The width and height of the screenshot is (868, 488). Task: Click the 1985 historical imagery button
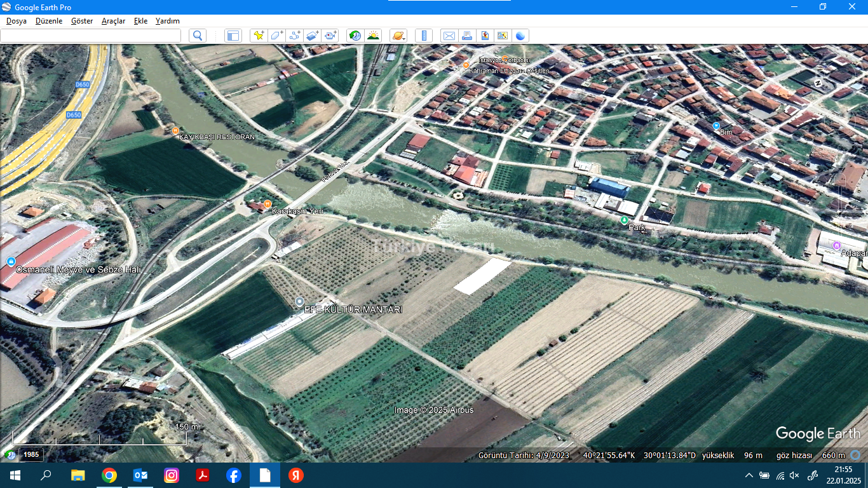point(31,454)
